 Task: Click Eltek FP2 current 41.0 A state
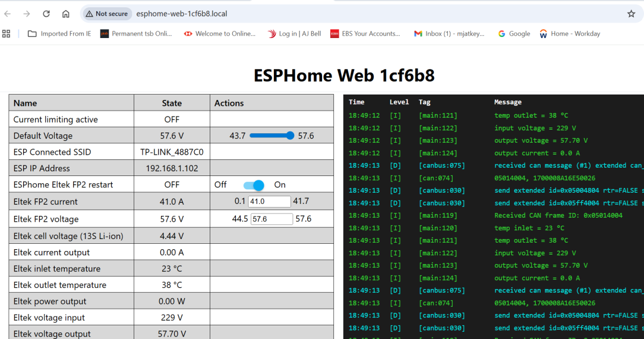coord(172,202)
